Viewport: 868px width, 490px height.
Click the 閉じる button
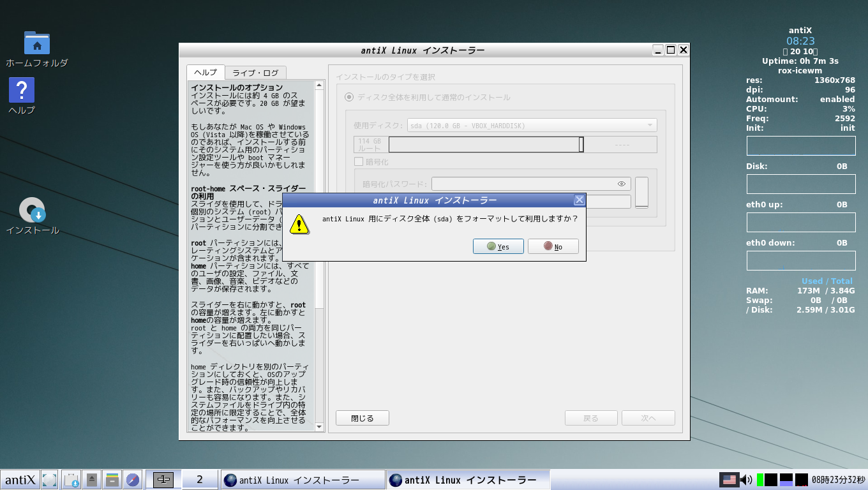[x=363, y=418]
